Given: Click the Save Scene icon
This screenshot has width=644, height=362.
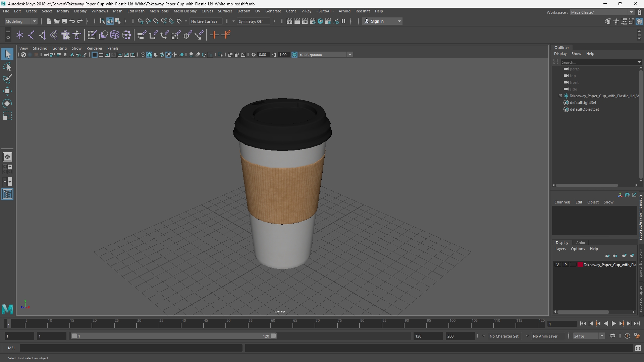Looking at the screenshot, I should point(64,21).
